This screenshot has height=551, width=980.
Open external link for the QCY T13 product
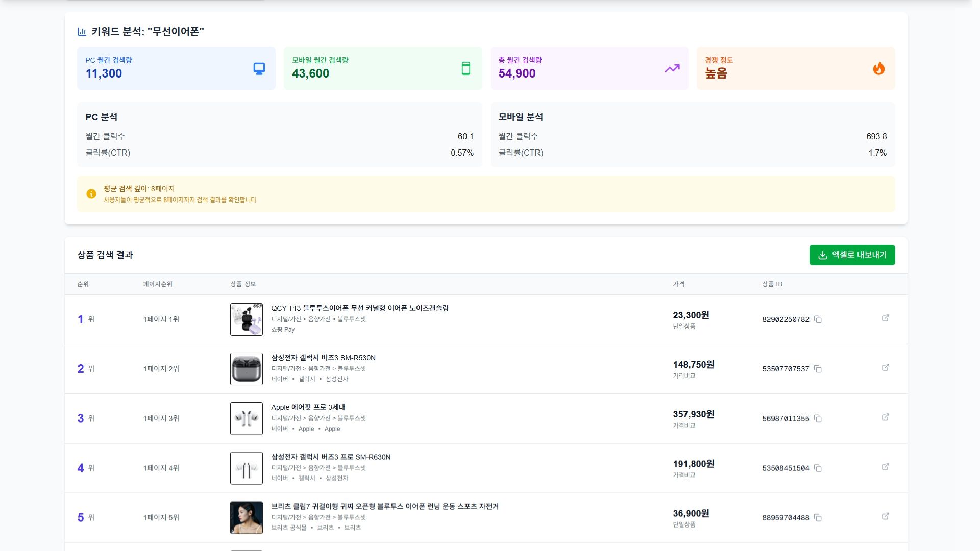click(x=886, y=317)
